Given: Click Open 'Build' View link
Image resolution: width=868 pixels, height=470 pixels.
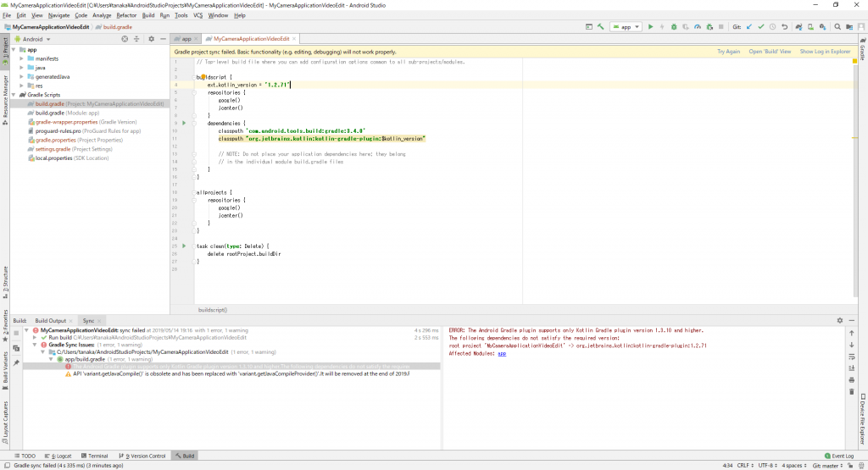Looking at the screenshot, I should [770, 52].
